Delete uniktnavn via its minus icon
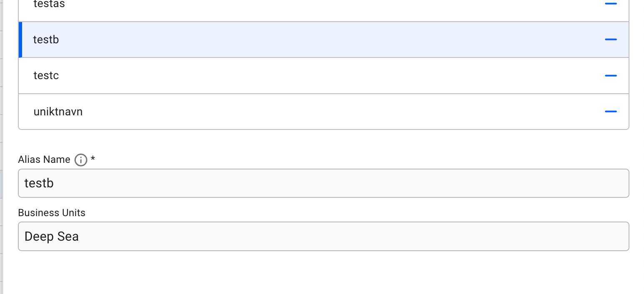 (x=610, y=112)
